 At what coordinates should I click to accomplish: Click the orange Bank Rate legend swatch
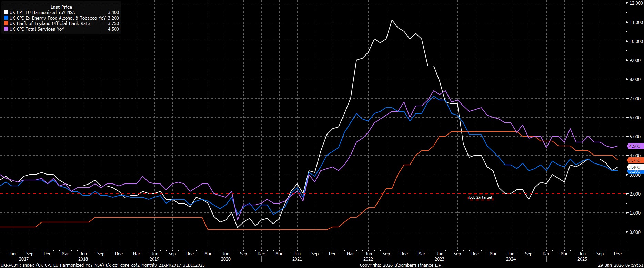click(x=6, y=23)
